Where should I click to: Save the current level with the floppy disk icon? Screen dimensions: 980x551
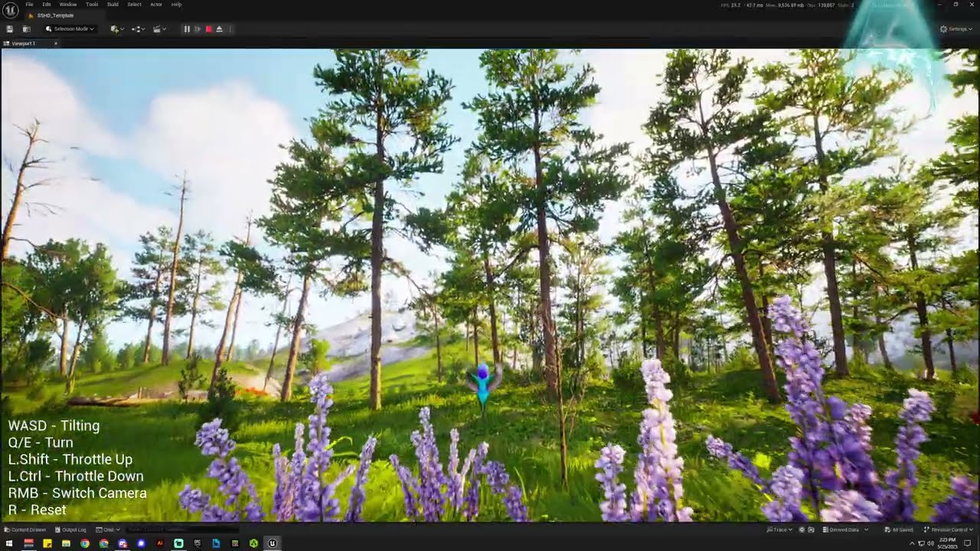point(10,29)
